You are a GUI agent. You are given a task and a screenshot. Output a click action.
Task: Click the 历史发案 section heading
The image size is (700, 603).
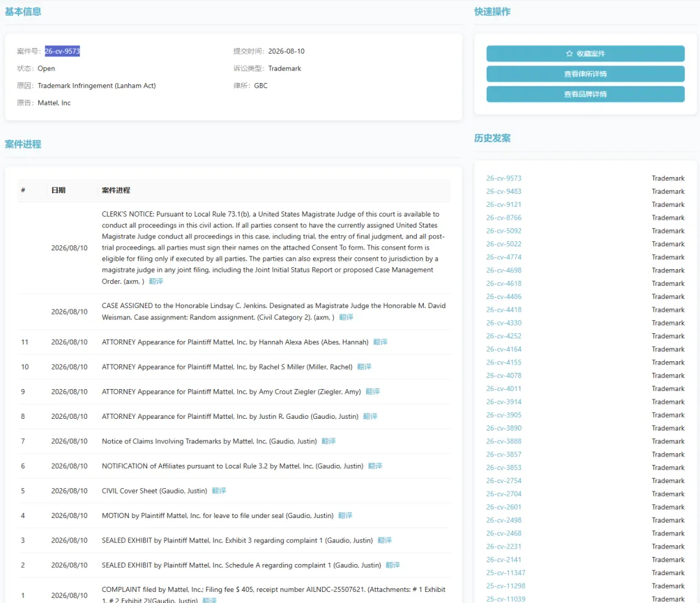click(493, 139)
